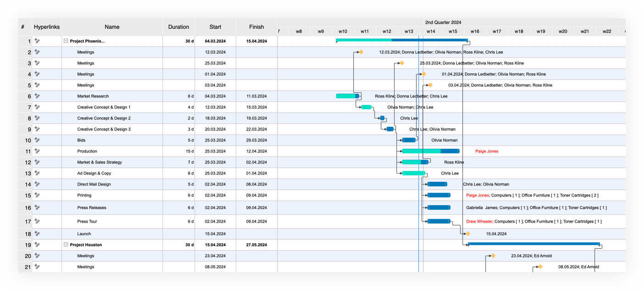Click the start date of Direct Mail Design
The image size is (644, 292).
pyautogui.click(x=215, y=185)
